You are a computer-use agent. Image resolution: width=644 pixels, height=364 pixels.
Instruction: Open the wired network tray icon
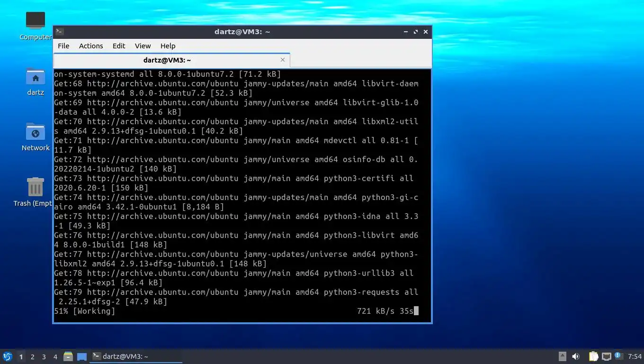606,356
